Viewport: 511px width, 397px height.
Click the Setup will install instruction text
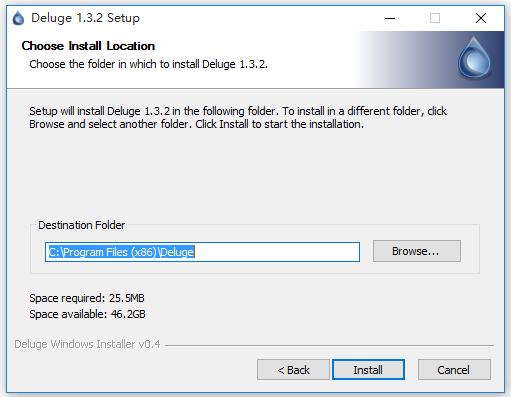click(238, 117)
